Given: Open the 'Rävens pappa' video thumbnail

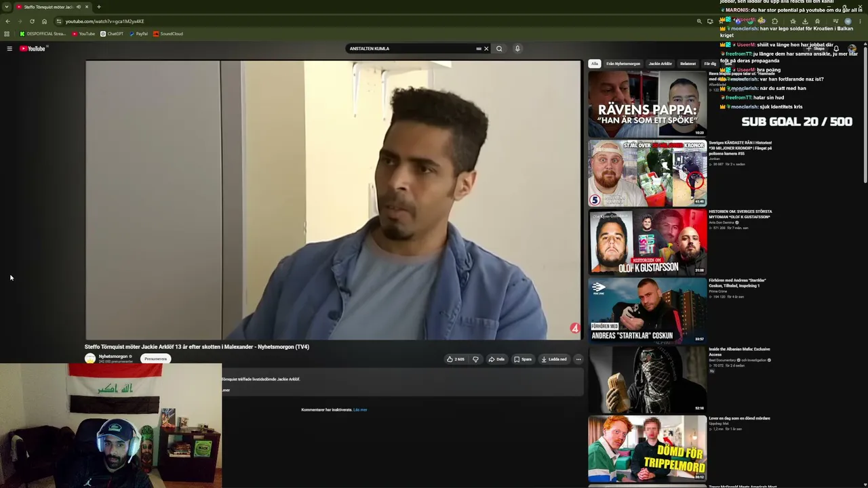Looking at the screenshot, I should 648,104.
